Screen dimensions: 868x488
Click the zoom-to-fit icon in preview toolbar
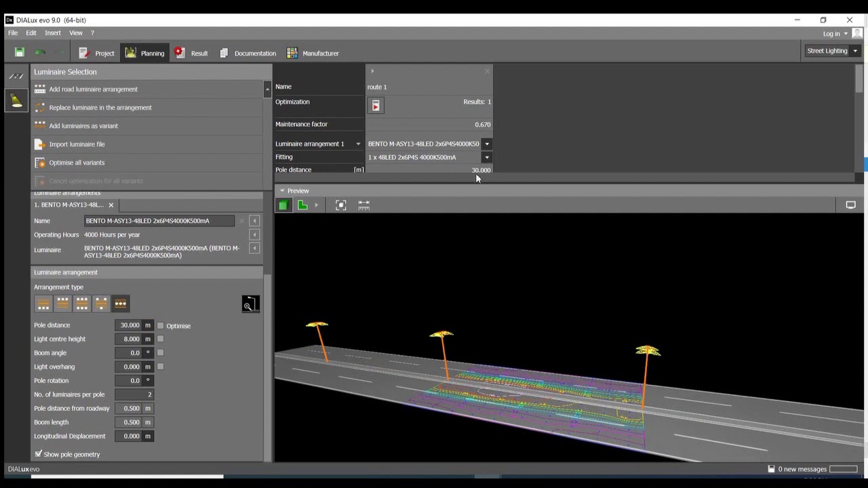coord(341,205)
